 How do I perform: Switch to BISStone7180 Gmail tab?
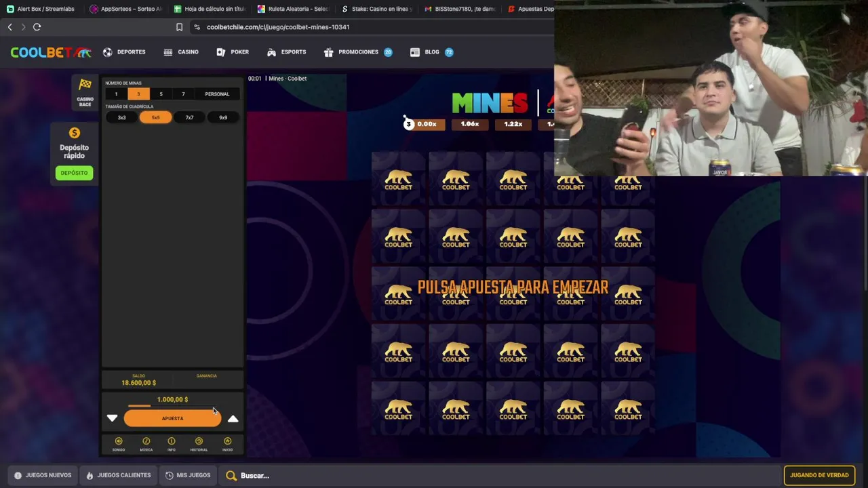point(460,9)
